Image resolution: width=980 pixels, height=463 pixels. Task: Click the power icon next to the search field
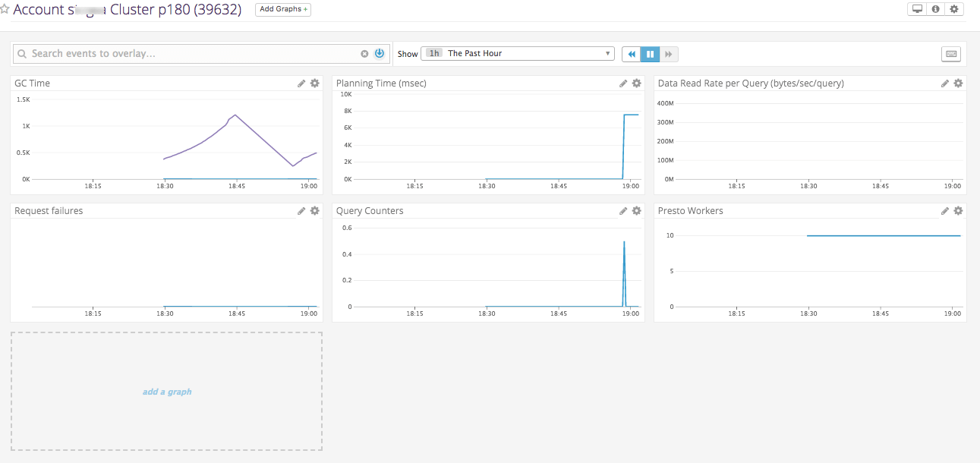coord(379,53)
